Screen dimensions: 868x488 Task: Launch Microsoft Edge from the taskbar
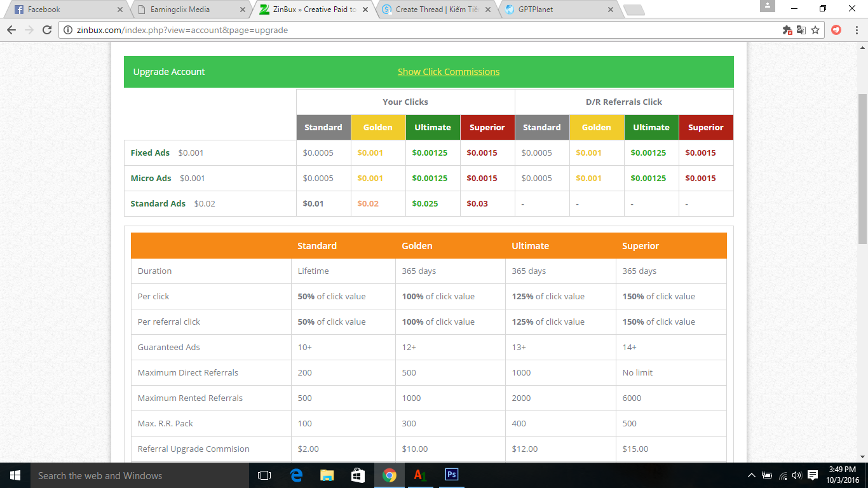click(x=296, y=475)
